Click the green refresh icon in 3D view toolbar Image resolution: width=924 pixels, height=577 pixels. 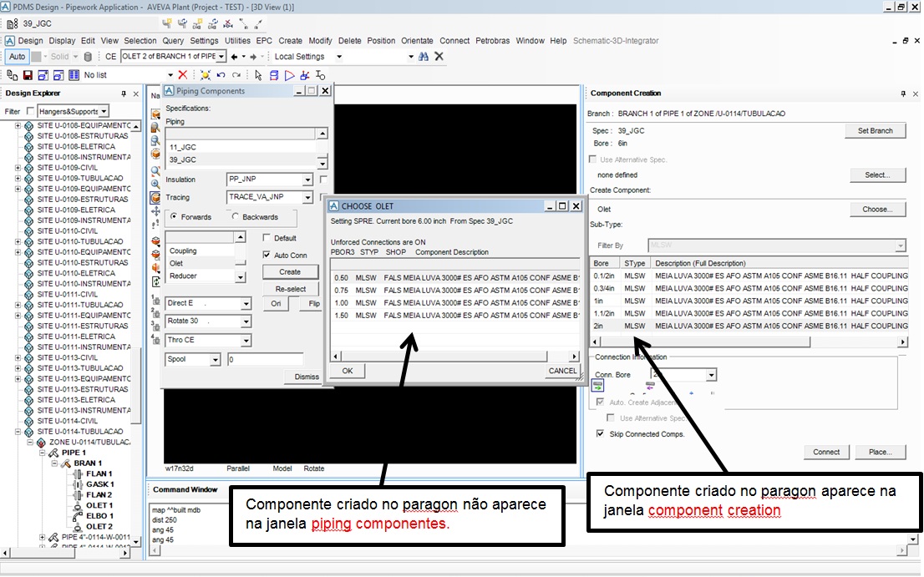[155, 281]
